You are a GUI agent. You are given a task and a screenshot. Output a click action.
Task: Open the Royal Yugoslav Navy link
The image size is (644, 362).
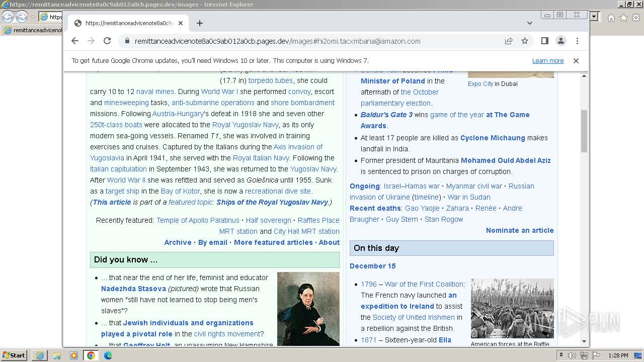[245, 125]
